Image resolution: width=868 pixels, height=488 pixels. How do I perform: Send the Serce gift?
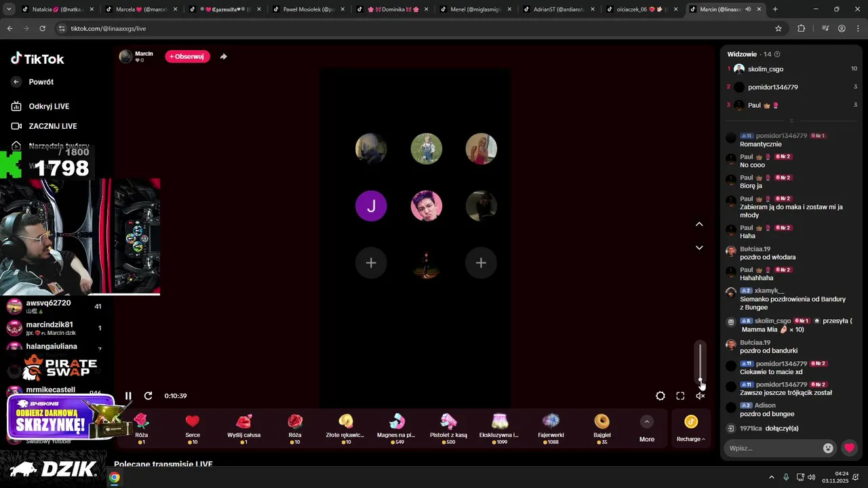pyautogui.click(x=193, y=428)
